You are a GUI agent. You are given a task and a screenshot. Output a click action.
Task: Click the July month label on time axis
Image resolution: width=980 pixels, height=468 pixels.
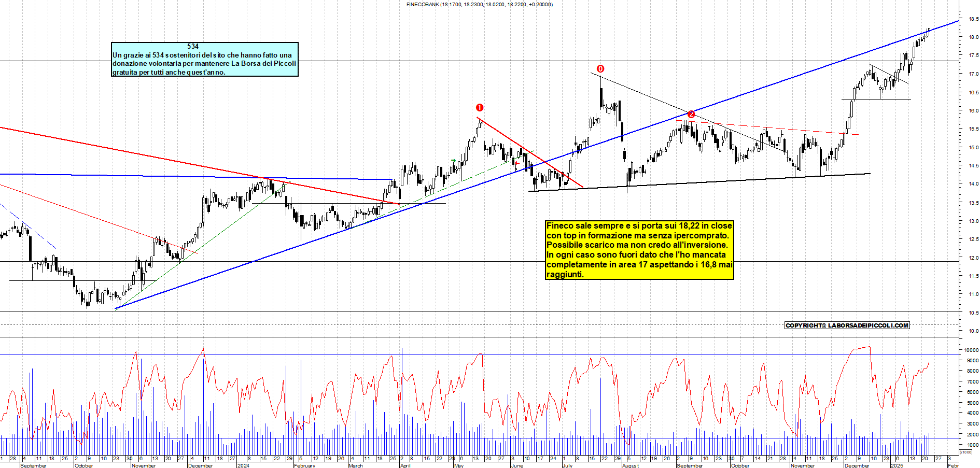pyautogui.click(x=567, y=465)
